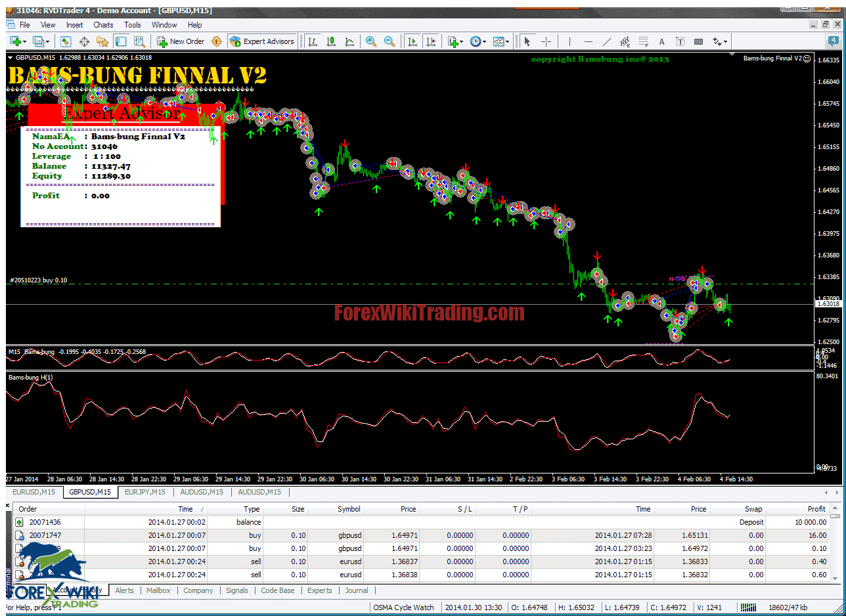The height and width of the screenshot is (616, 846).
Task: Sort history by Order column header
Action: (x=49, y=509)
